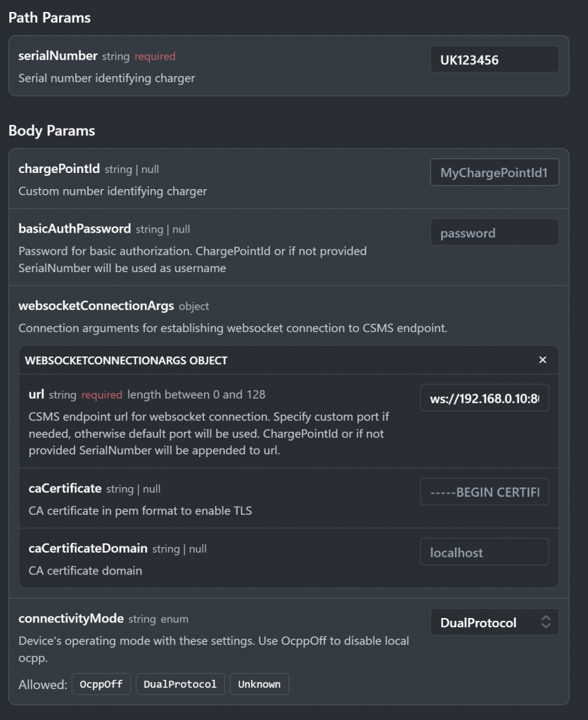Click the serialNumber input field
Image resolution: width=588 pixels, height=720 pixels.
[494, 60]
